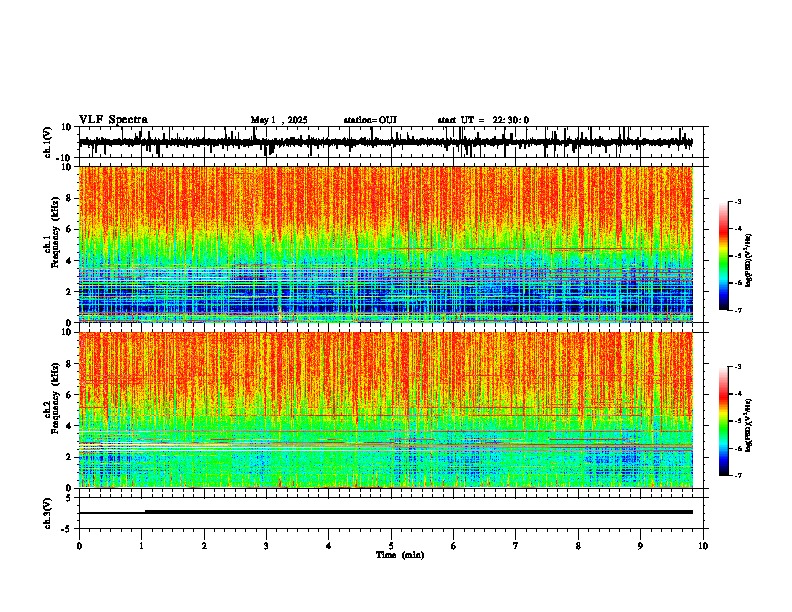This screenshot has height=612, width=792.
Task: Click the '-7' label on ch.2 colorbar
Action: coord(737,475)
